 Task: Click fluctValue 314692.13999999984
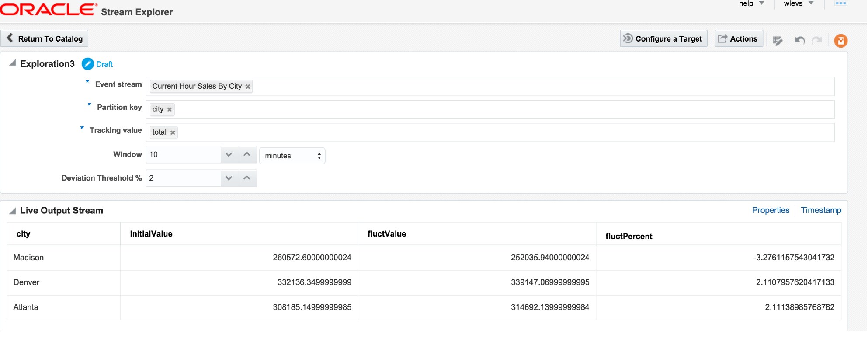coord(550,307)
